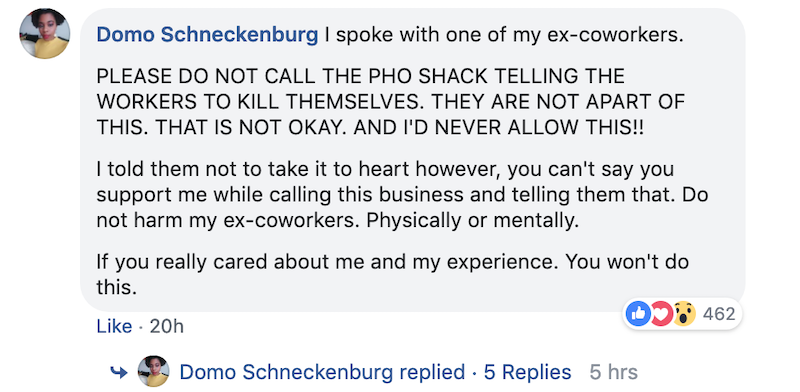The width and height of the screenshot is (800, 392).
Task: Click the 'I told them not to take it' line
Action: tap(385, 169)
